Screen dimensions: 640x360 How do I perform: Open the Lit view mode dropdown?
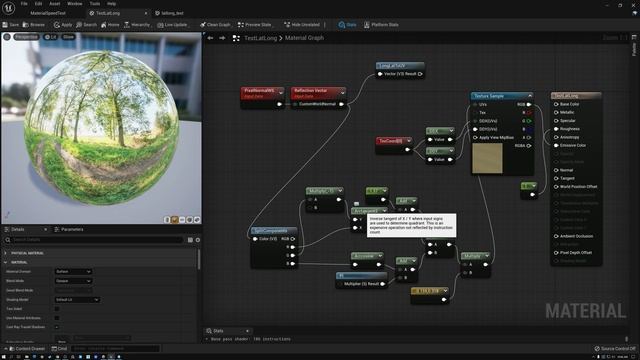point(51,37)
